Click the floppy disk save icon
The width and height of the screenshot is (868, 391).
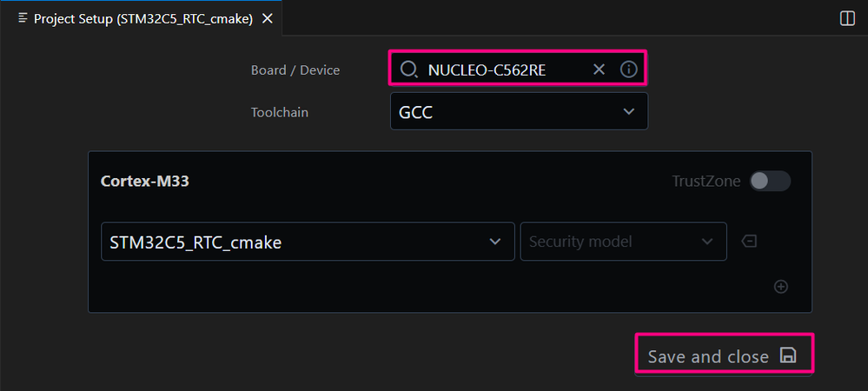click(788, 355)
